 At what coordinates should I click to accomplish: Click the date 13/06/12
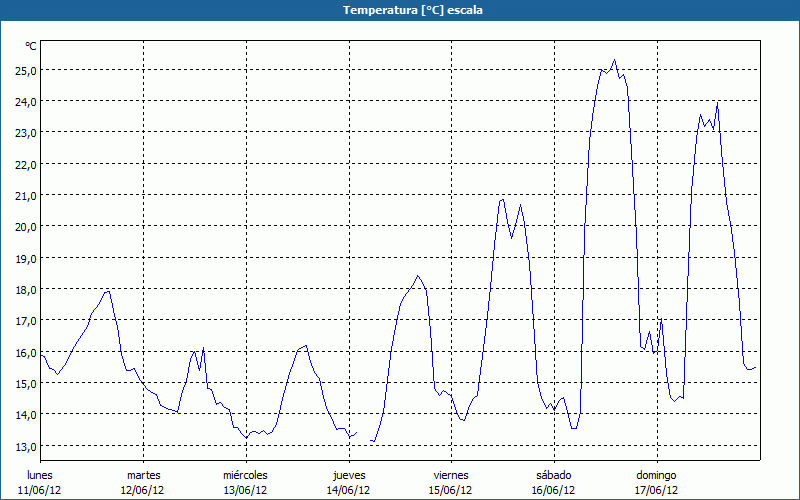pos(245,490)
